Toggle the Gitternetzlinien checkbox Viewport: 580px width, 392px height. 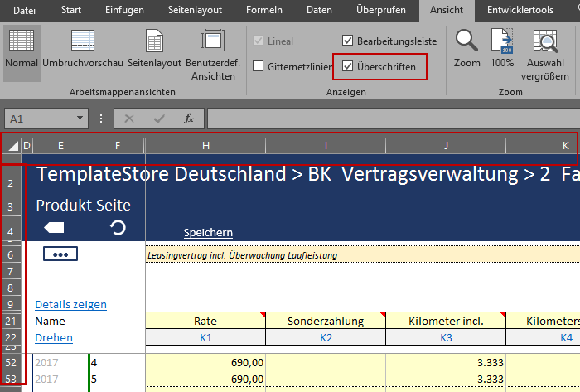point(259,66)
